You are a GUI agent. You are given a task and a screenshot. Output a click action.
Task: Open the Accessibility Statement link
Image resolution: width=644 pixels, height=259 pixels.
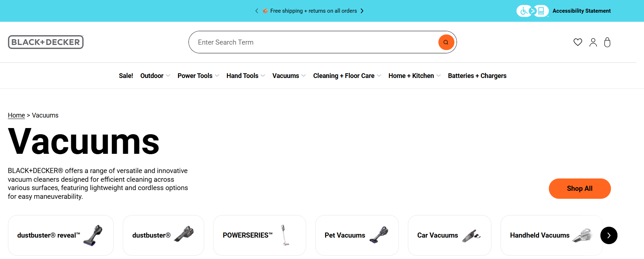click(x=582, y=11)
